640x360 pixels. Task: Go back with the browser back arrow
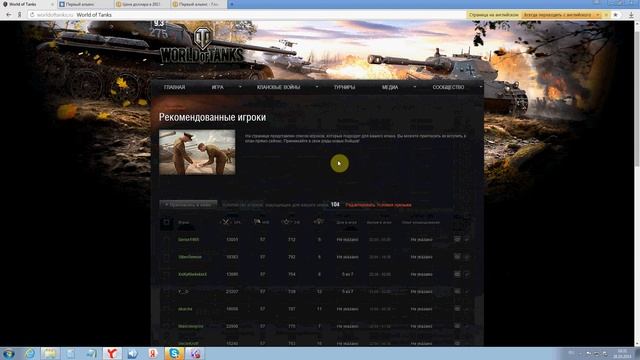coord(9,15)
